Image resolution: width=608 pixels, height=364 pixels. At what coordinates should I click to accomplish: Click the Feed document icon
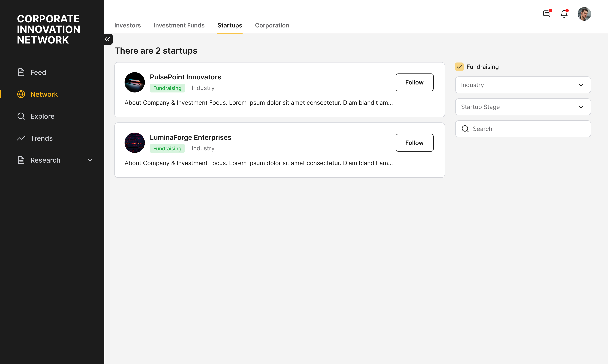[21, 72]
